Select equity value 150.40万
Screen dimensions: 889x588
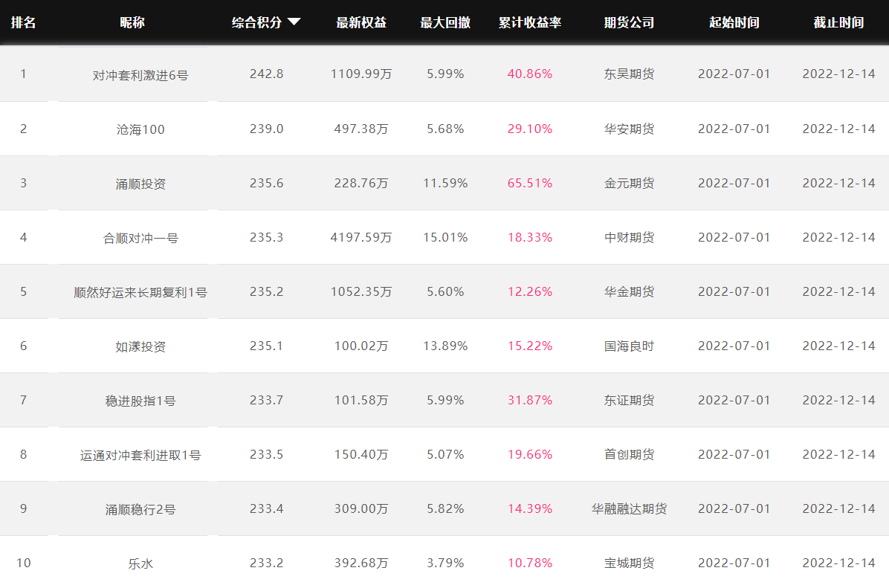(361, 454)
